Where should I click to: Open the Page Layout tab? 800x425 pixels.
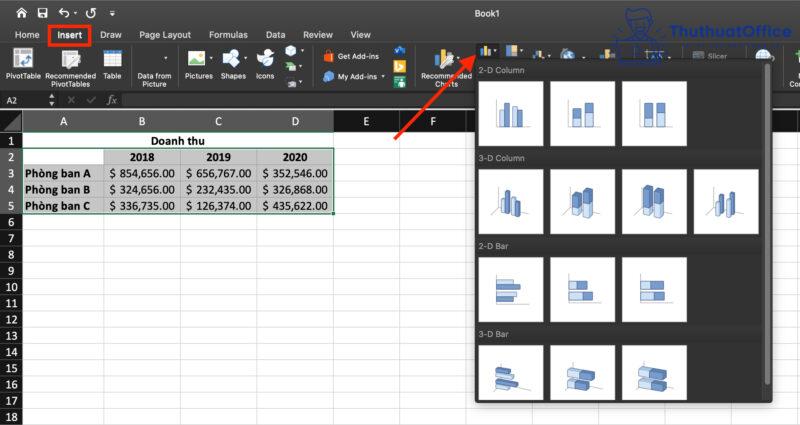pyautogui.click(x=165, y=35)
